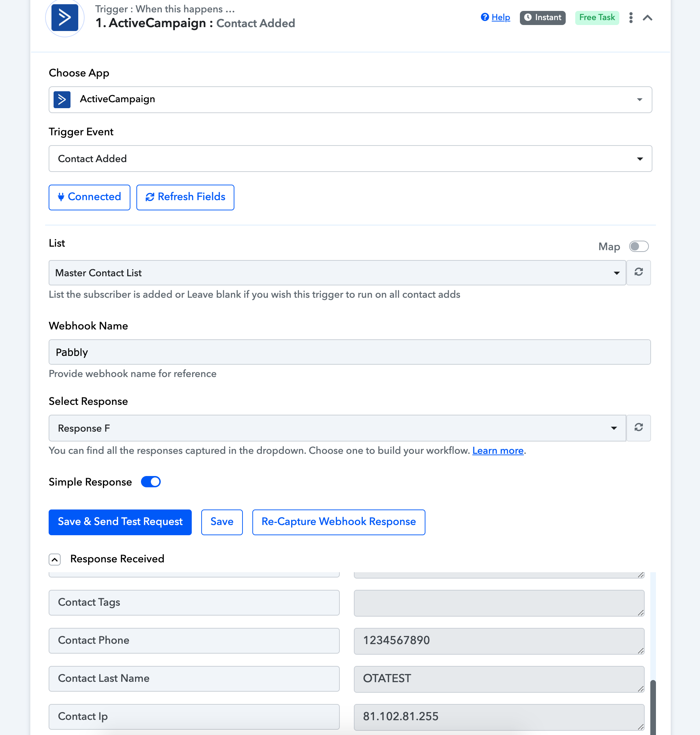The image size is (700, 735).
Task: Refresh the List options
Action: pyautogui.click(x=638, y=272)
